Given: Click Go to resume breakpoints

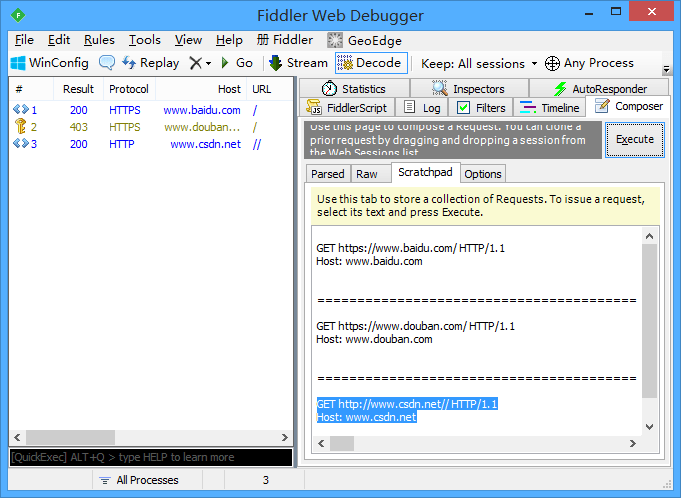Looking at the screenshot, I should coord(237,63).
